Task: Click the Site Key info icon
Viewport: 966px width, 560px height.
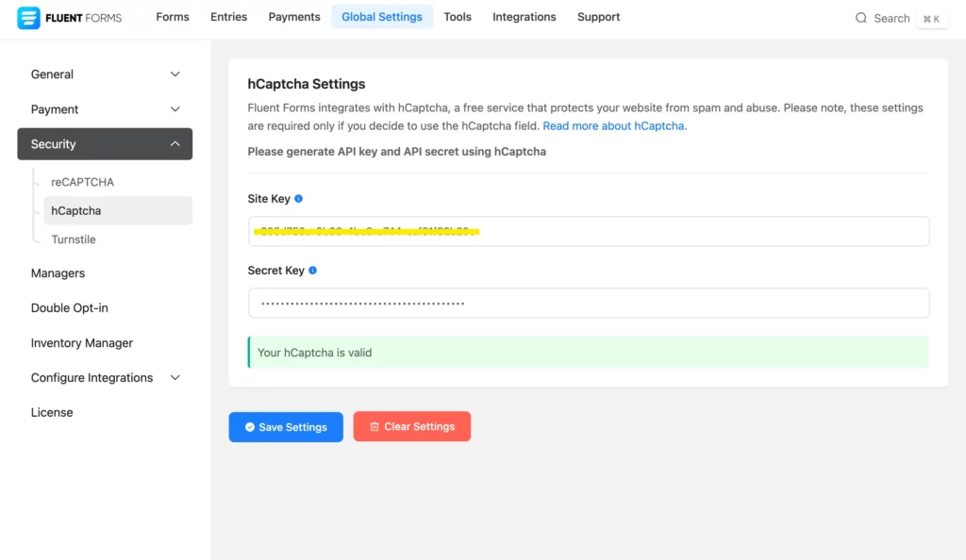Action: tap(298, 199)
